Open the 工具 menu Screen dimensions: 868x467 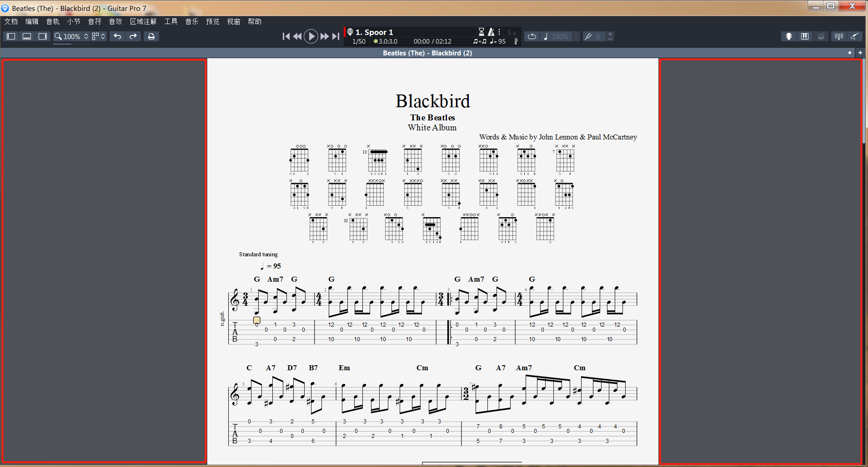point(171,21)
